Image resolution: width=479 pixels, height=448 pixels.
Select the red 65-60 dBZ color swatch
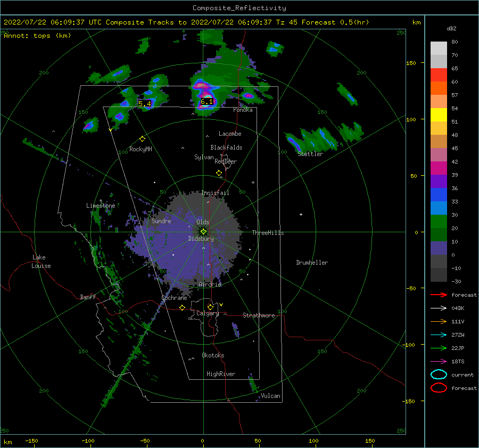point(439,75)
